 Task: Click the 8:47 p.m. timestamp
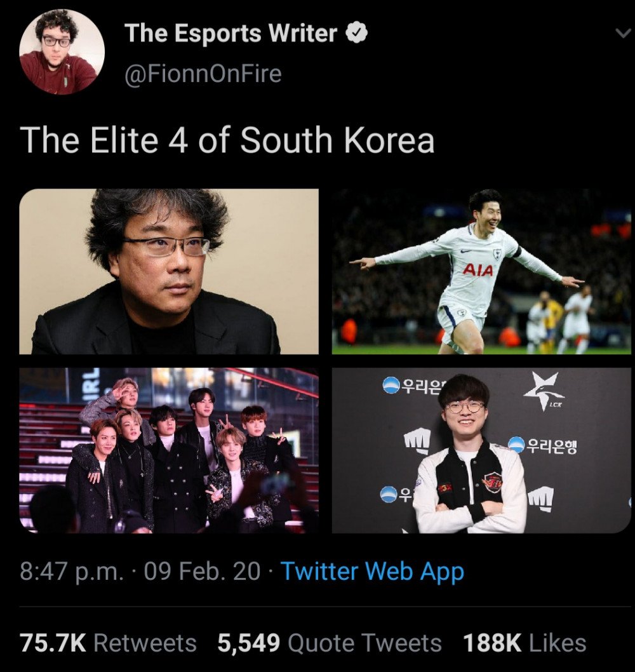71,572
